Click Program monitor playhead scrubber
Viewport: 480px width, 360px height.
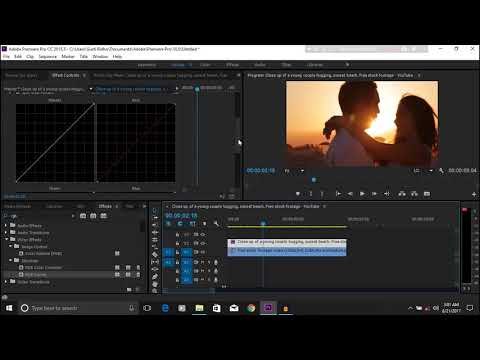(x=314, y=180)
